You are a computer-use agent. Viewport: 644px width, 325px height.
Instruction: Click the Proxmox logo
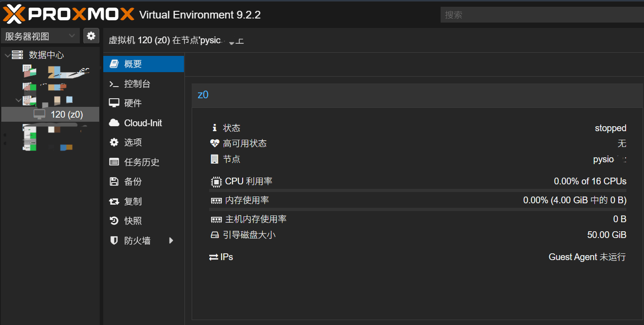[x=69, y=14]
